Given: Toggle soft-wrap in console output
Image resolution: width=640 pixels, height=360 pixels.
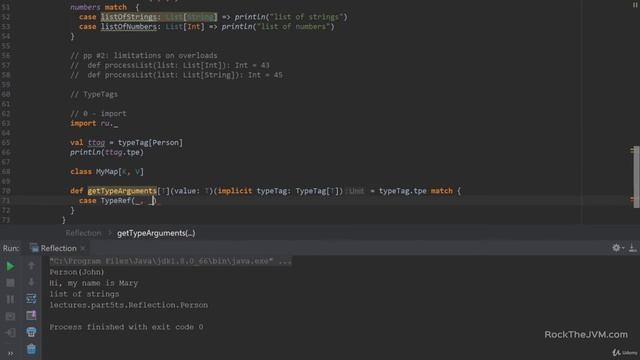Looking at the screenshot, I should pyautogui.click(x=31, y=299).
